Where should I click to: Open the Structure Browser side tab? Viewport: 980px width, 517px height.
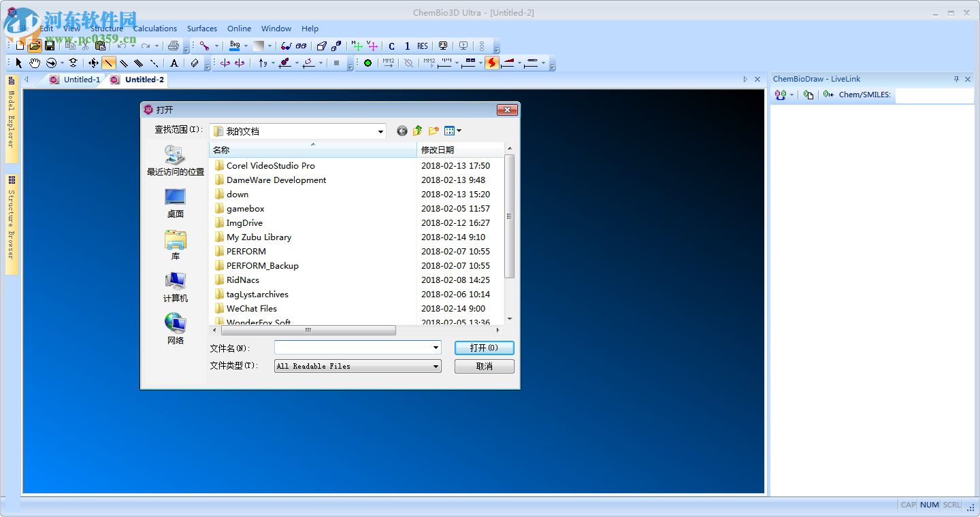click(12, 224)
